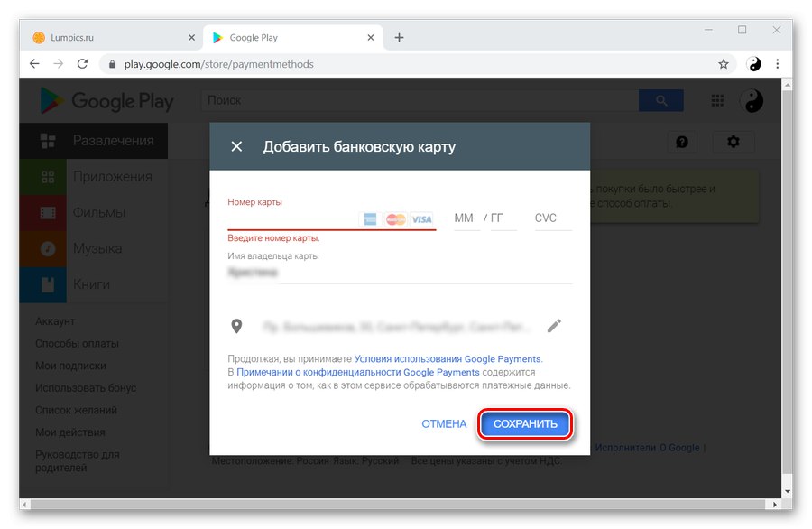The height and width of the screenshot is (529, 812).
Task: Click the horizontal scrollbar right arrow
Action: tap(774, 504)
